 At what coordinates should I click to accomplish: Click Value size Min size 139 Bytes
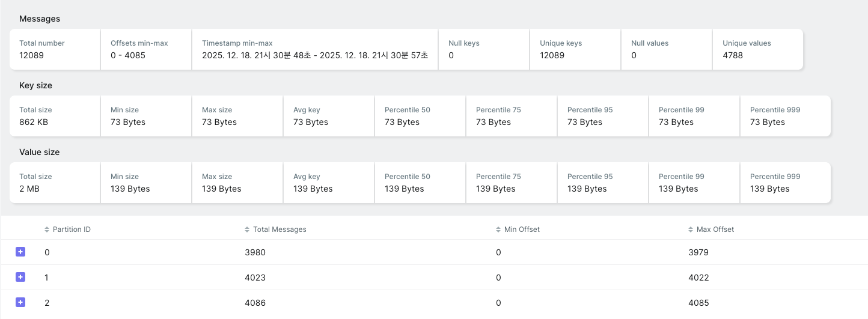pyautogui.click(x=130, y=189)
